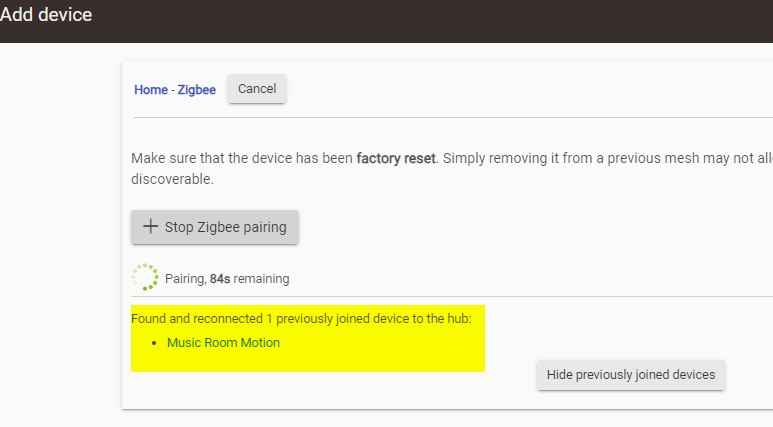Click the bullet beside Music Room Motion
Screen dimensions: 773x427
point(155,343)
